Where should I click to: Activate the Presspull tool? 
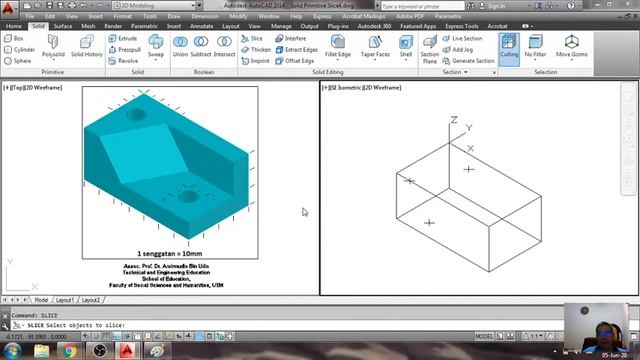[124, 50]
